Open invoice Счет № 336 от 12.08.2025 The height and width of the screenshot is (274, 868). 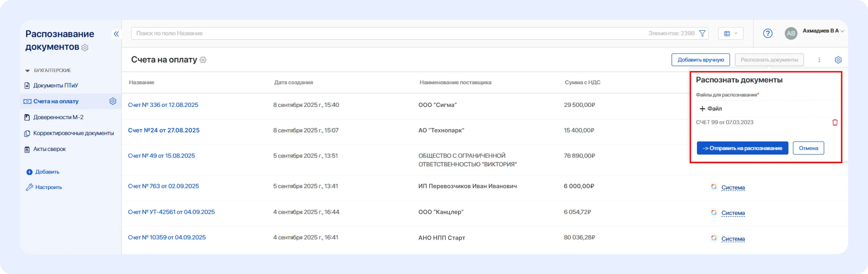click(x=163, y=105)
